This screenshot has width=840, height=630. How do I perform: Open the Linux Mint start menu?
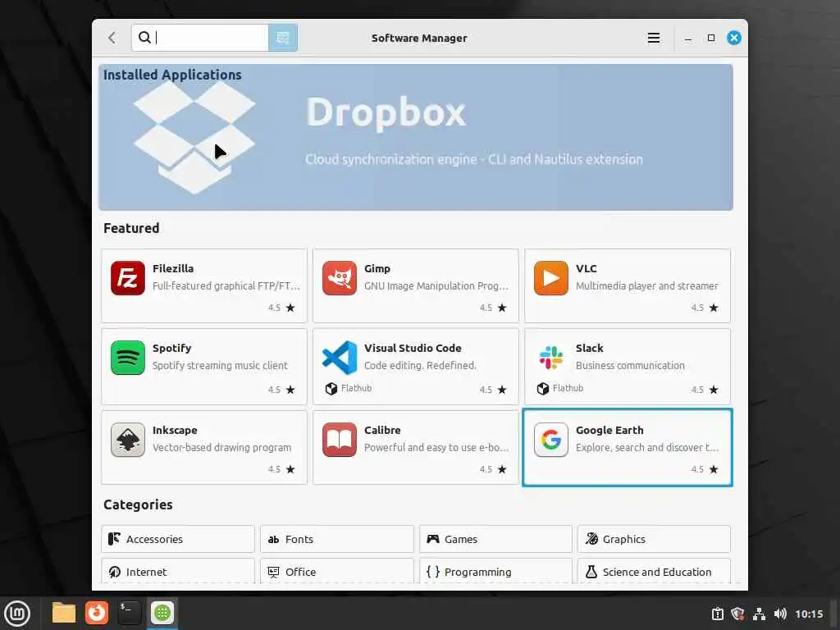point(17,614)
